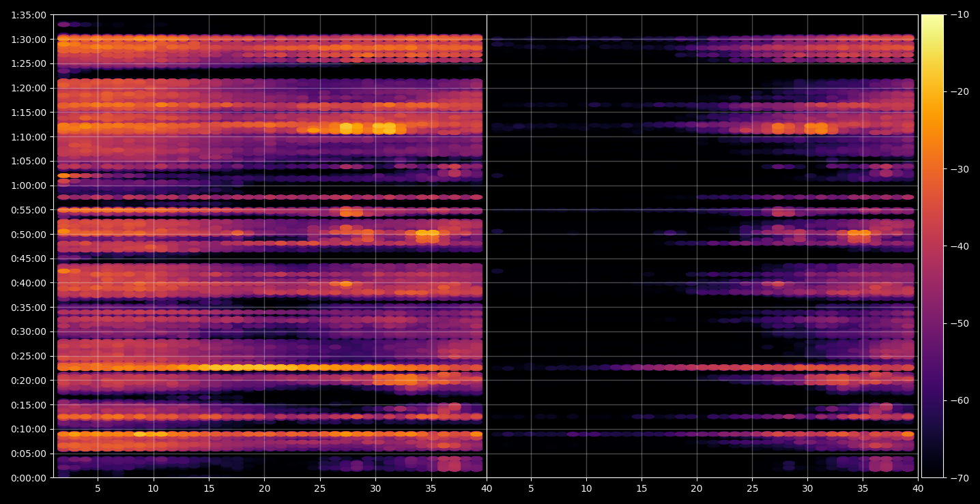Click the 1:00:00 y-axis tick label

29,186
